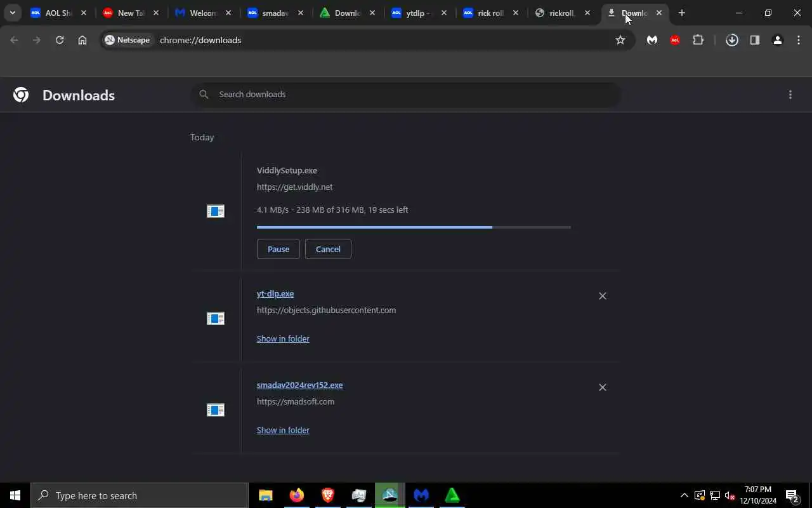
Task: Open a new tab with plus button
Action: (682, 13)
